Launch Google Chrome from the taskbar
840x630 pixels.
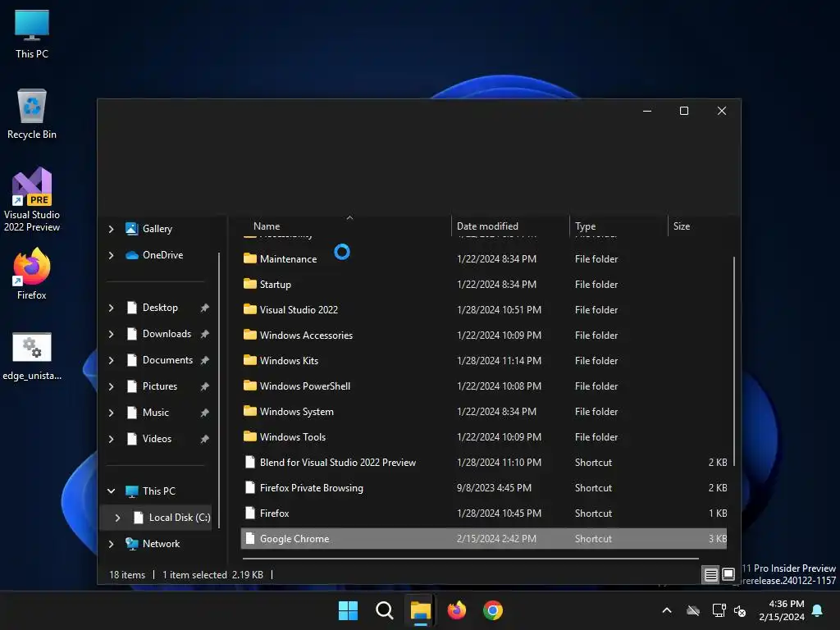click(493, 610)
